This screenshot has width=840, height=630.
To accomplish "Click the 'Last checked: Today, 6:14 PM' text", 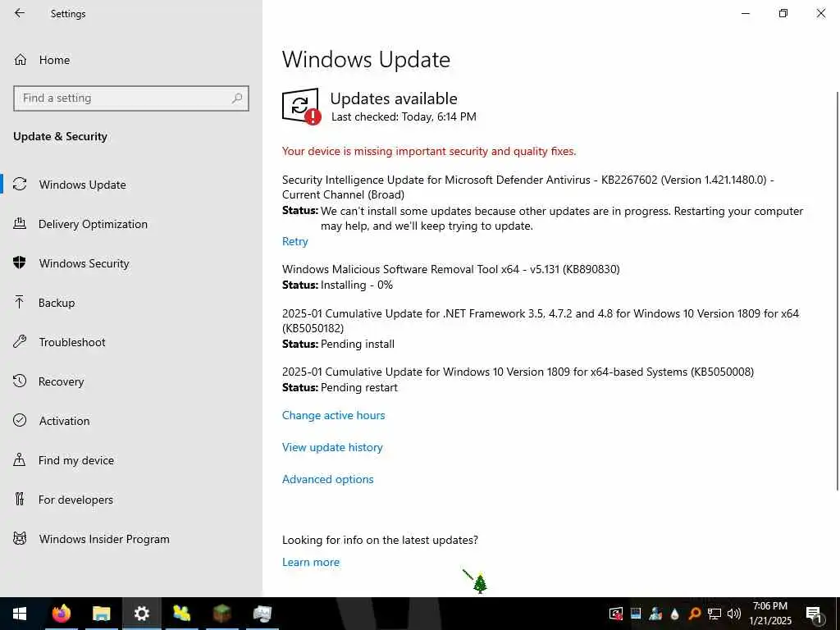I will [404, 116].
